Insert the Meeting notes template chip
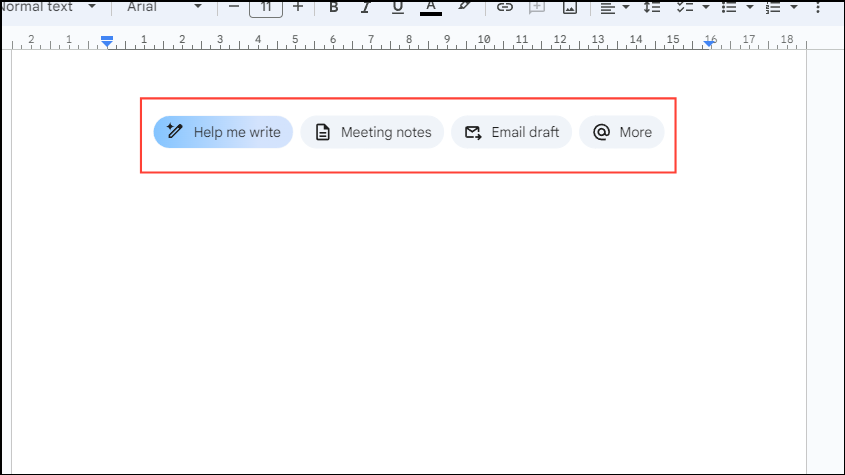This screenshot has height=475, width=845. (x=372, y=132)
